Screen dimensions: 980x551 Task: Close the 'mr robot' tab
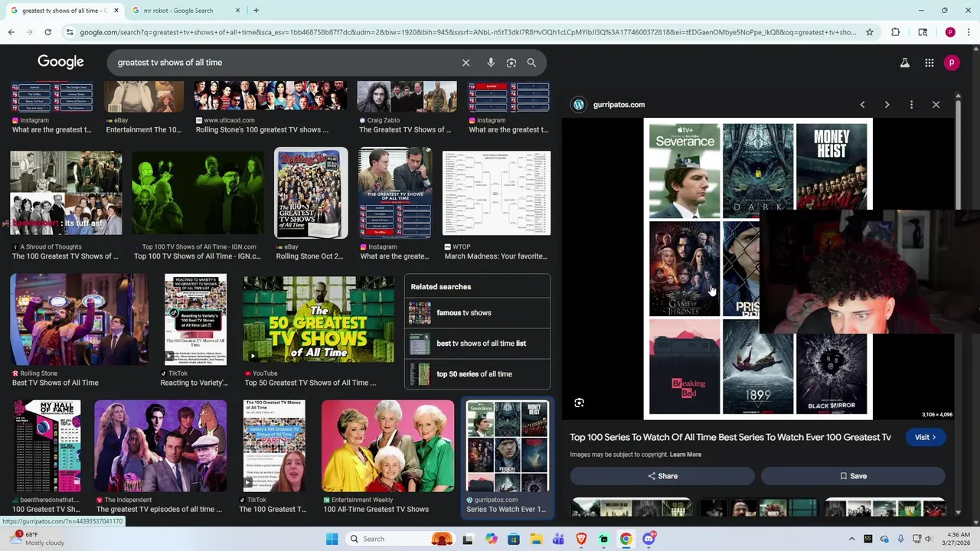point(237,11)
